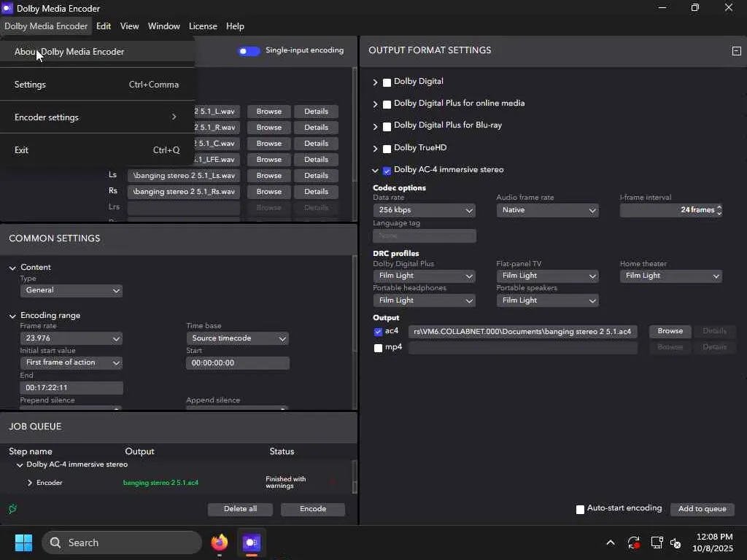The image size is (747, 560).
Task: Open the Encoder settings submenu
Action: 97,117
